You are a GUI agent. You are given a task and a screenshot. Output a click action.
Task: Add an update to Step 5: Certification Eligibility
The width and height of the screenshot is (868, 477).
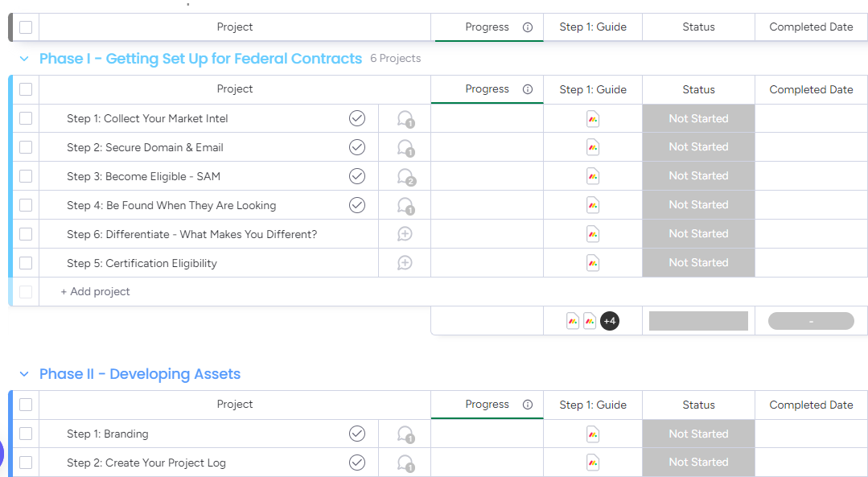pos(405,263)
